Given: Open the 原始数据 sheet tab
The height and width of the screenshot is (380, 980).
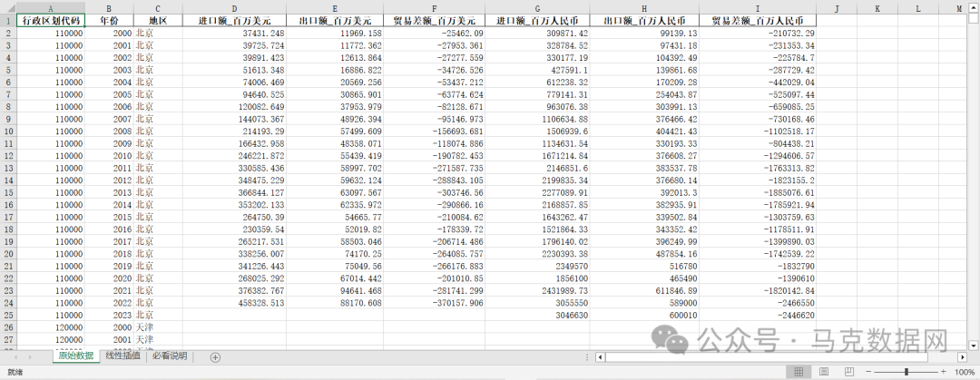Looking at the screenshot, I should (75, 356).
